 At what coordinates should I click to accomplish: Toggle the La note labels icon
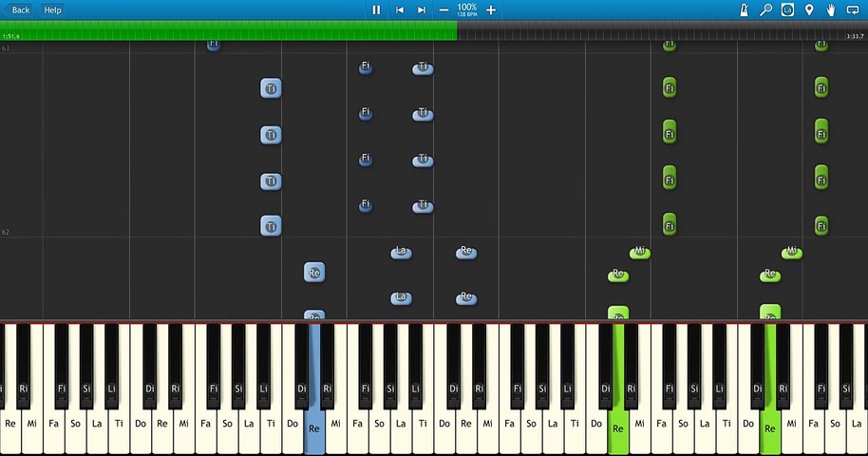pyautogui.click(x=787, y=9)
